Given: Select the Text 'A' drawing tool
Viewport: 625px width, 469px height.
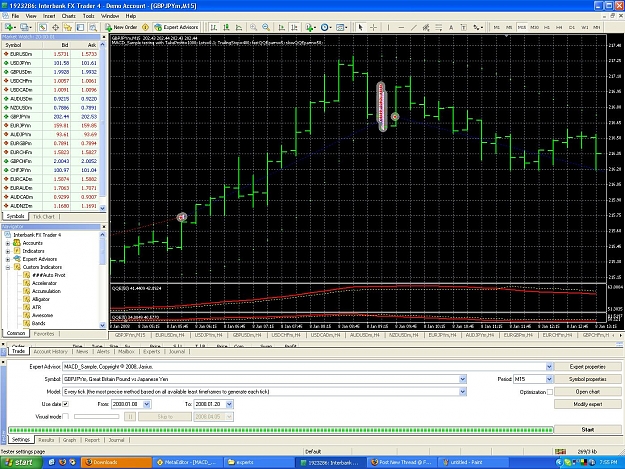Looking at the screenshot, I should click(451, 27).
